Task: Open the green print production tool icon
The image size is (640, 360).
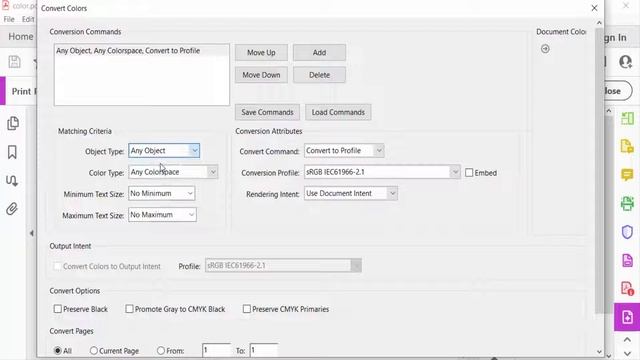Action: point(627,203)
